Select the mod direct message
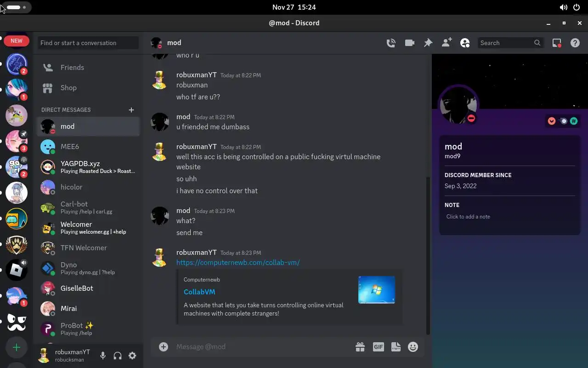This screenshot has height=368, width=588. coord(88,126)
